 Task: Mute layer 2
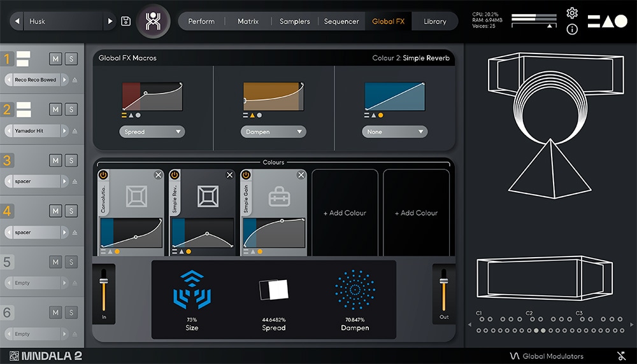click(x=55, y=109)
